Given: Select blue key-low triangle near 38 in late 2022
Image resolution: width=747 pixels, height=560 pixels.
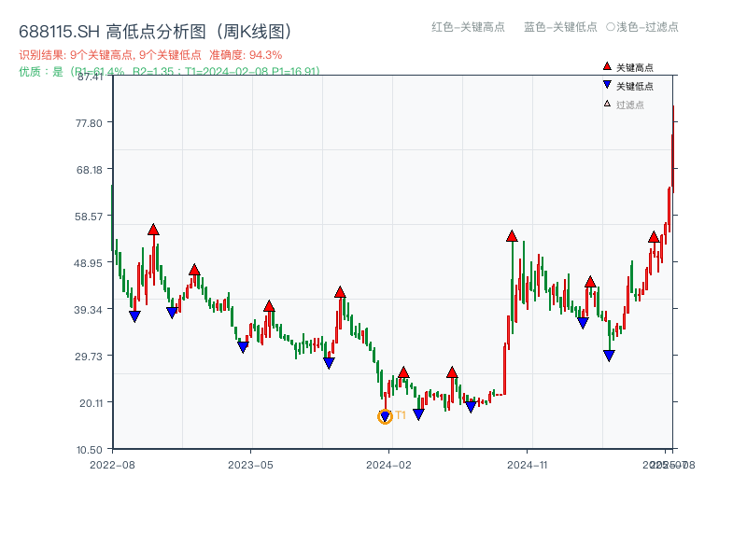Looking at the screenshot, I should click(172, 313).
